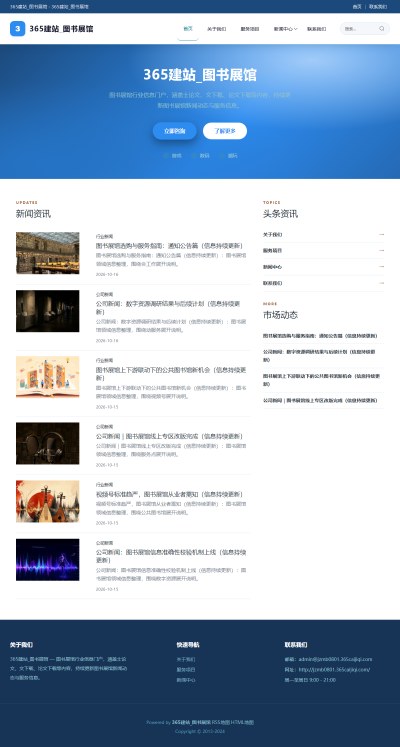Click the search magnifier icon
The height and width of the screenshot is (747, 400).
coord(381,29)
